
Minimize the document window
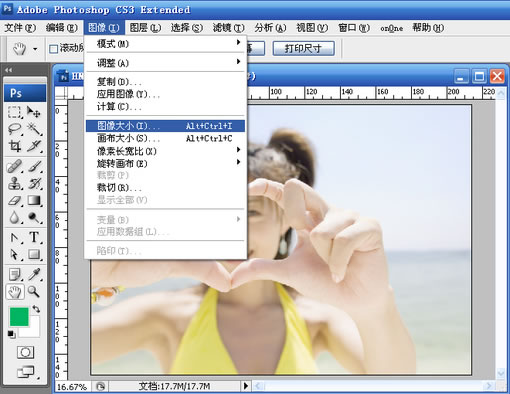(462, 76)
